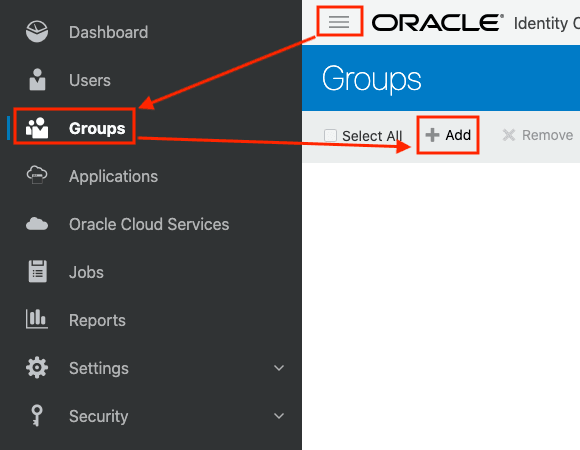Screen dimensions: 580x450
Task: Click the Oracle Cloud Services cloud icon
Action: tap(37, 224)
